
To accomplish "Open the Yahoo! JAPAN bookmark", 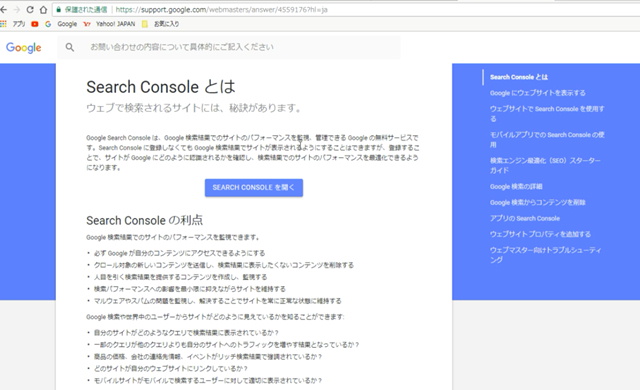I will [x=109, y=24].
